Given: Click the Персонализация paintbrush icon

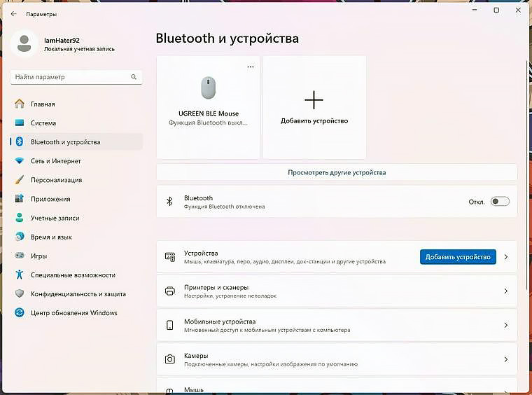Looking at the screenshot, I should click(x=20, y=180).
